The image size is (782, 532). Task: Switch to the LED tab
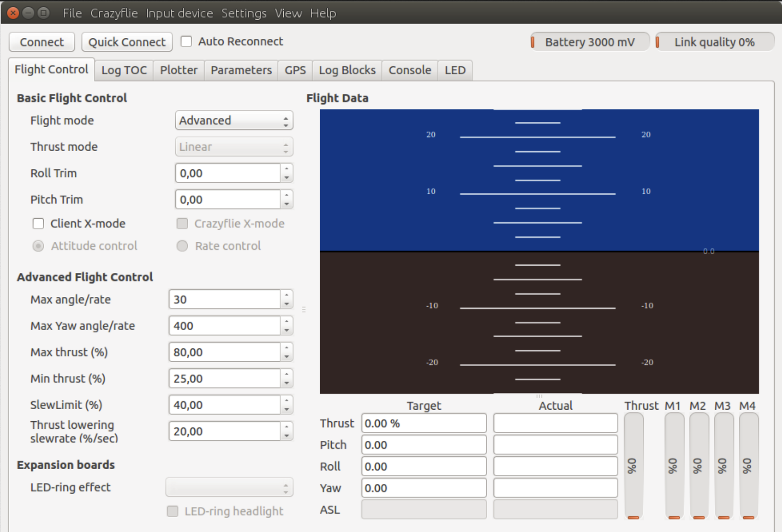click(455, 71)
